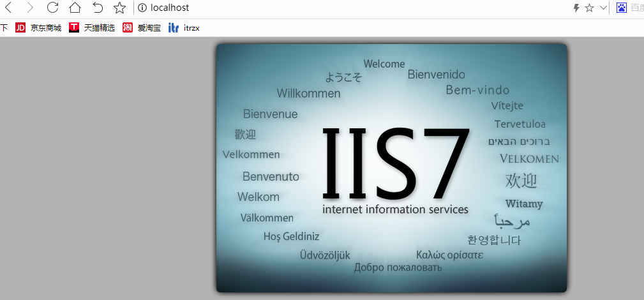Click the "Hoş Geldiniz" text
644x300 pixels.
pos(291,237)
